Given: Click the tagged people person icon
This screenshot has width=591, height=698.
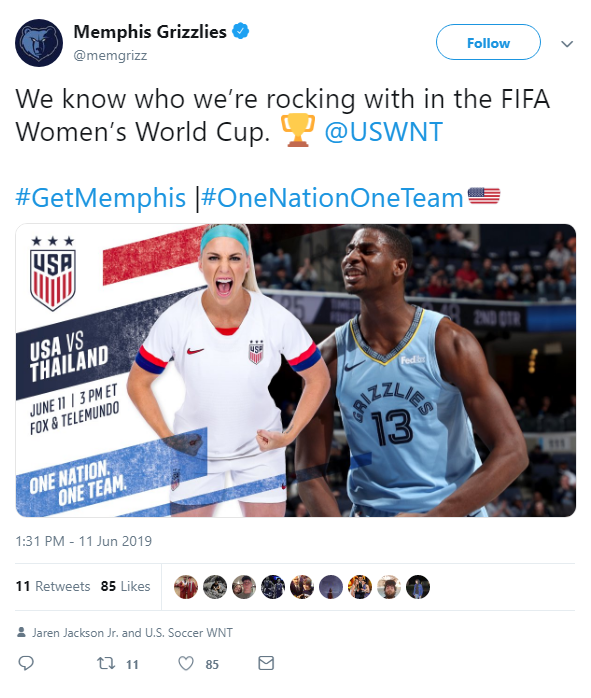Looking at the screenshot, I should pyautogui.click(x=21, y=632).
